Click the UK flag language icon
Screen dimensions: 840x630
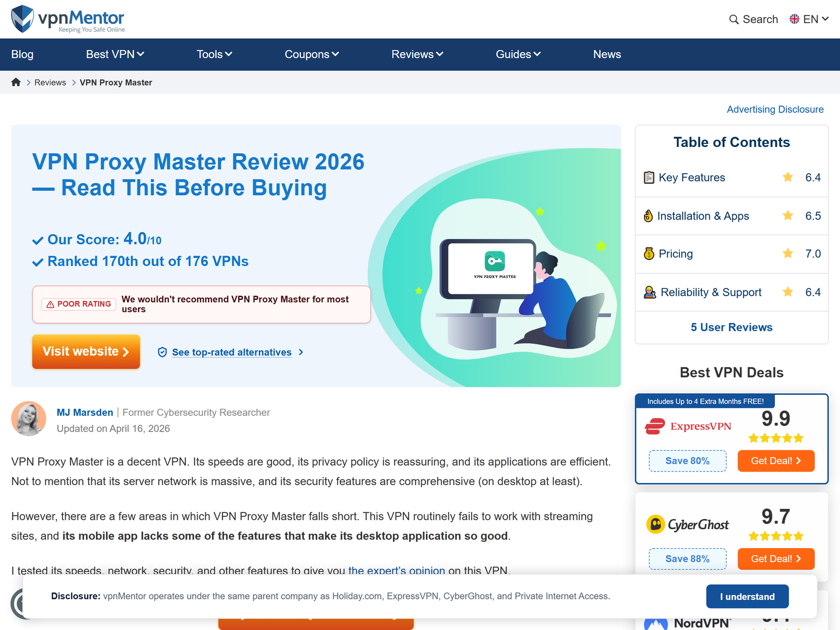coord(794,19)
